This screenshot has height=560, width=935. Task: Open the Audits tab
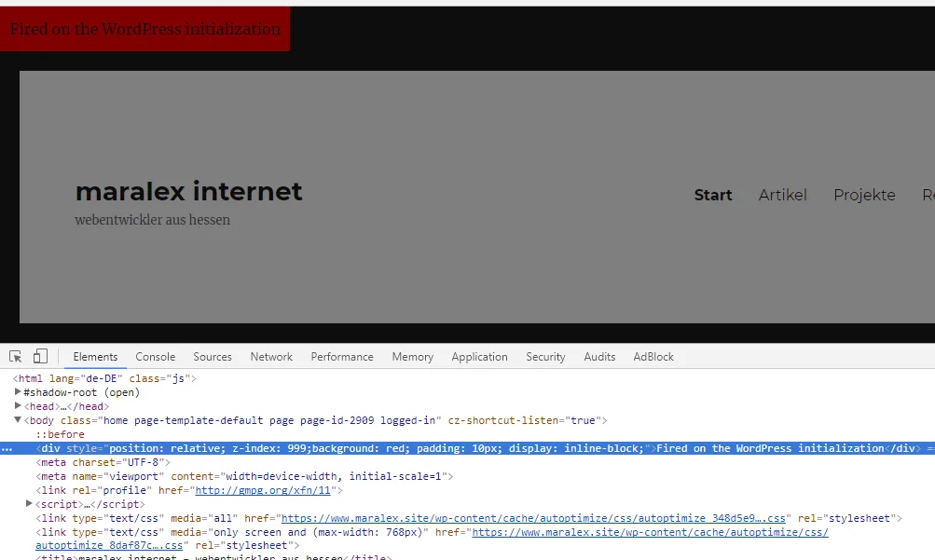click(x=599, y=356)
